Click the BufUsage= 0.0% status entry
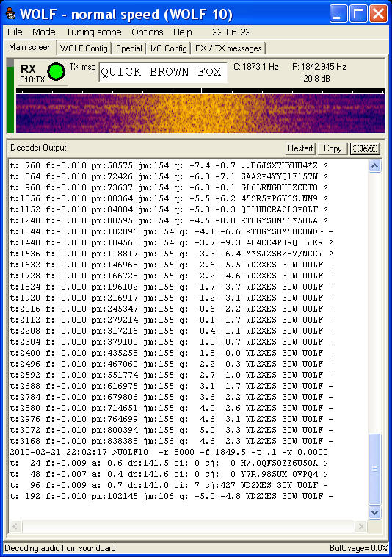 pos(358,548)
